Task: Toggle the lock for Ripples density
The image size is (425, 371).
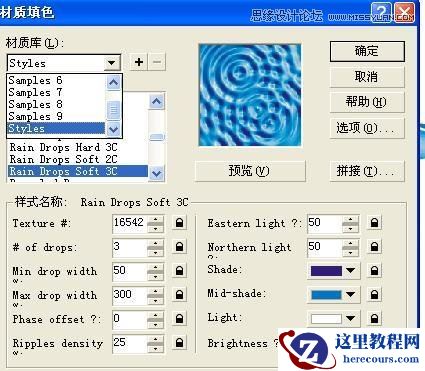Action: point(179,343)
